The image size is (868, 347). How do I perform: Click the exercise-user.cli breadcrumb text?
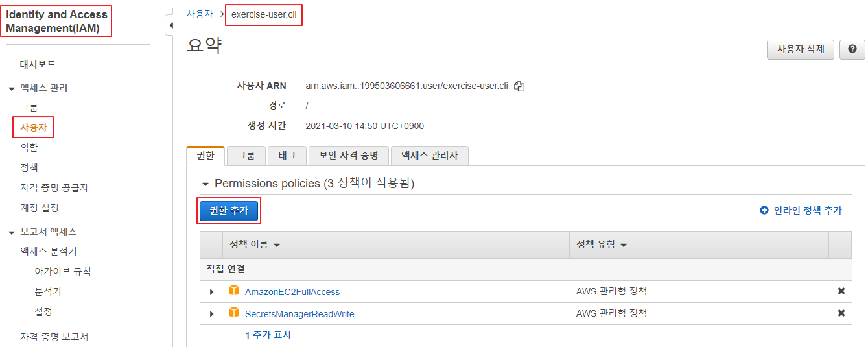click(264, 14)
